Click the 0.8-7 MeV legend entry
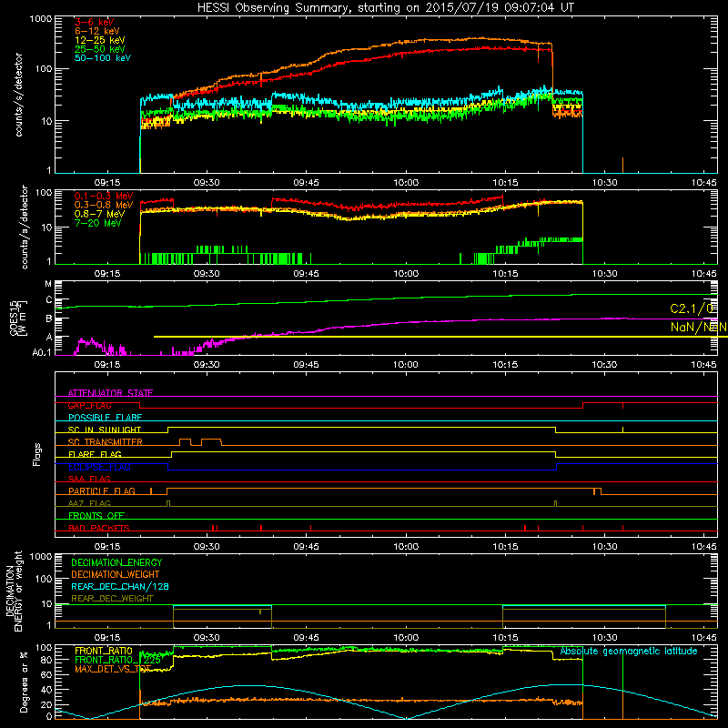This screenshot has height=728, width=728. [x=100, y=214]
